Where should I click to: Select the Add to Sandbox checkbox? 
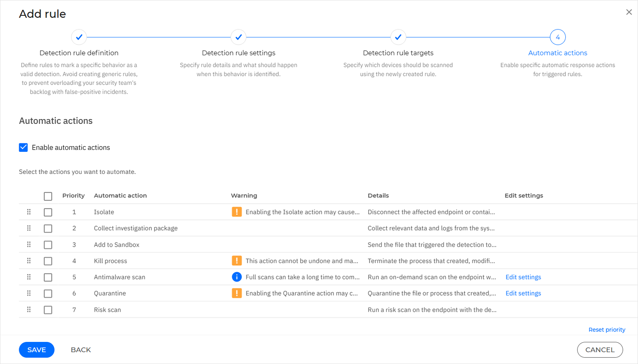click(48, 245)
